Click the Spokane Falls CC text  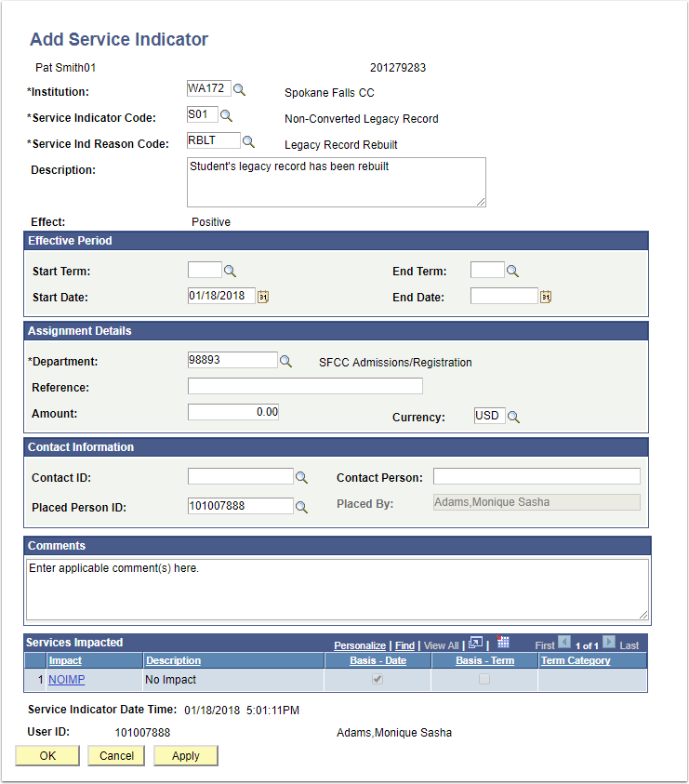[x=329, y=93]
